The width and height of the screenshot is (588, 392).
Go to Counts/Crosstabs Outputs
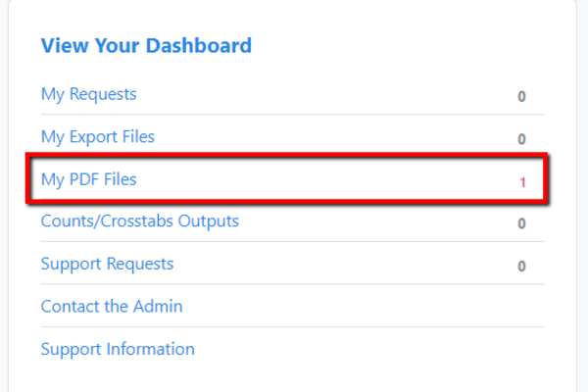[x=139, y=221]
